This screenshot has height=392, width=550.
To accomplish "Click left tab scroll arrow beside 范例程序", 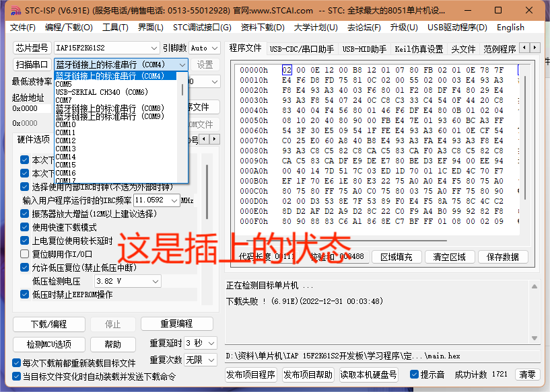I will (524, 47).
